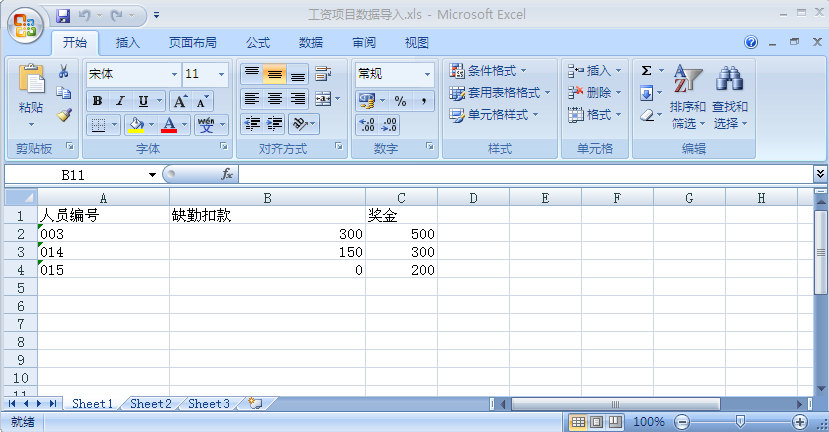Click in the formula bar
829x432 pixels.
point(526,174)
